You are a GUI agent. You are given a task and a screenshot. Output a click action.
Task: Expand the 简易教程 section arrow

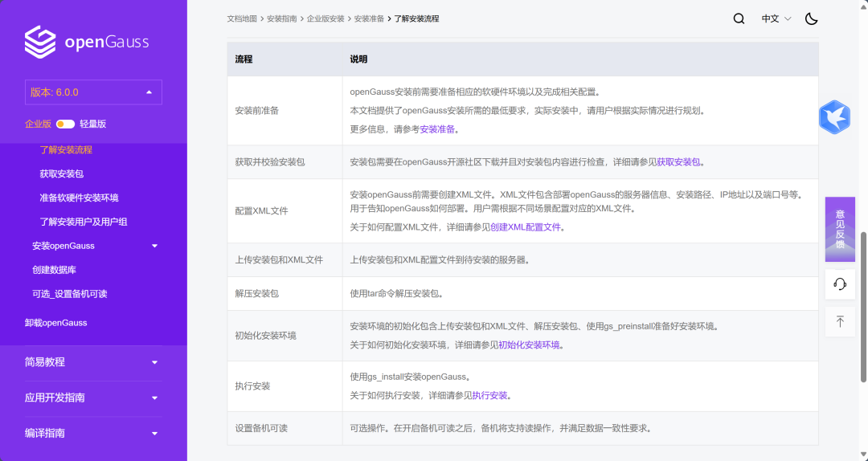tap(155, 362)
